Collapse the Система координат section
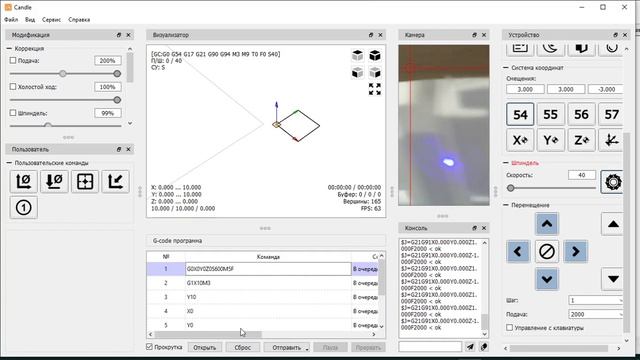 tap(506, 68)
